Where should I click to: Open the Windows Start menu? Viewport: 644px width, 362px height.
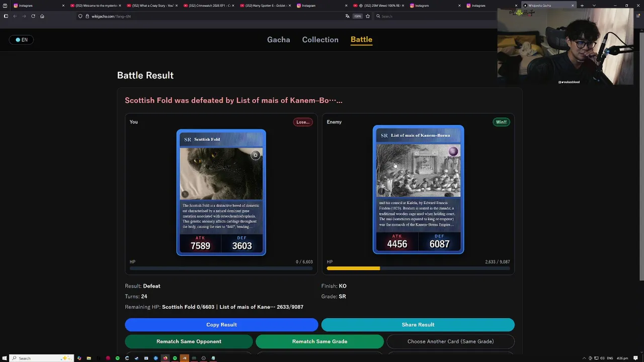[x=6, y=358]
